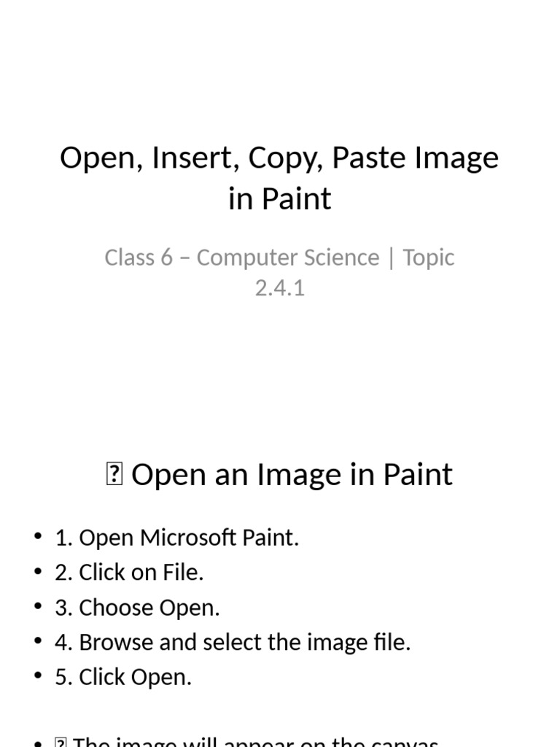This screenshot has width=560, height=747.
Task: Click step "4. Browse and select the image file."
Action: (233, 643)
